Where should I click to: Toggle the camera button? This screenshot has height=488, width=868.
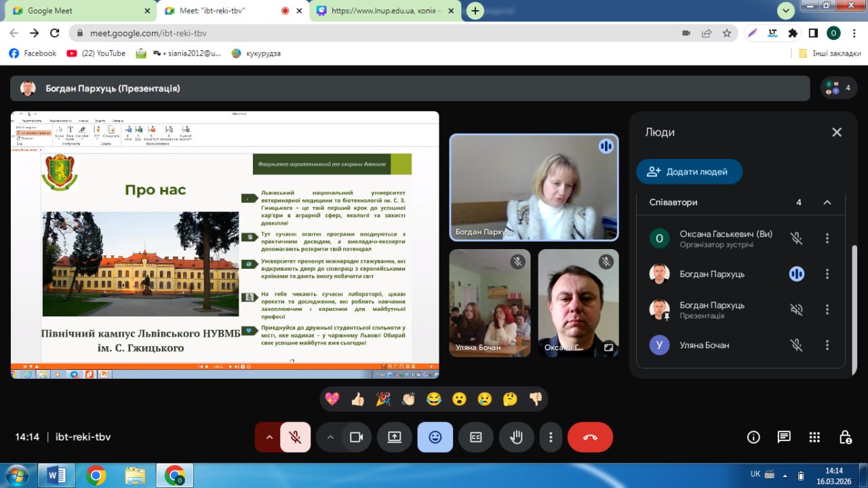[356, 438]
